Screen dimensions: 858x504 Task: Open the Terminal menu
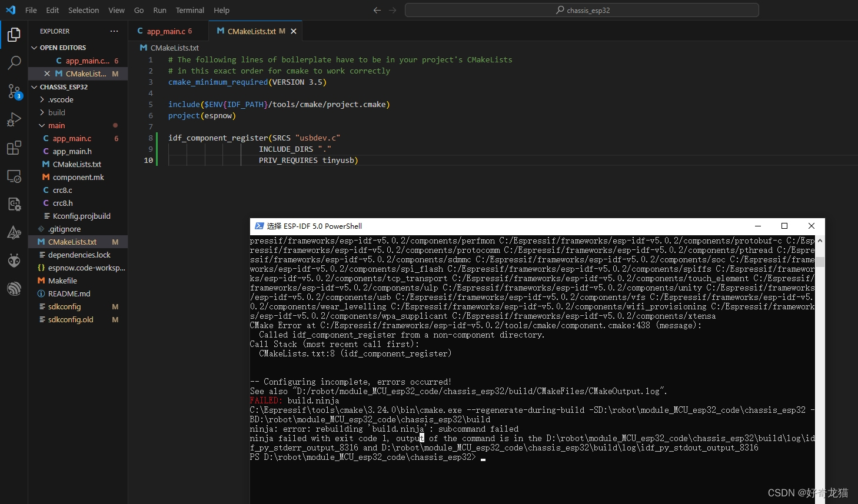pyautogui.click(x=189, y=10)
